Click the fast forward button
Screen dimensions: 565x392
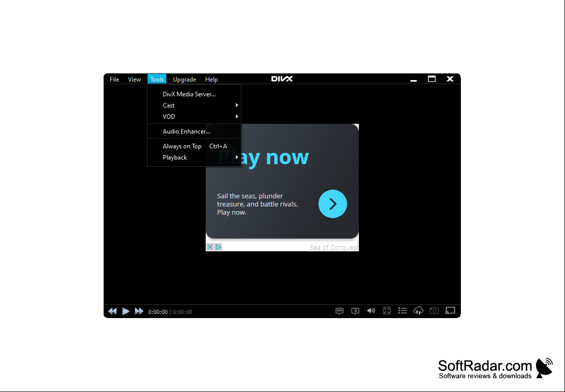[139, 311]
